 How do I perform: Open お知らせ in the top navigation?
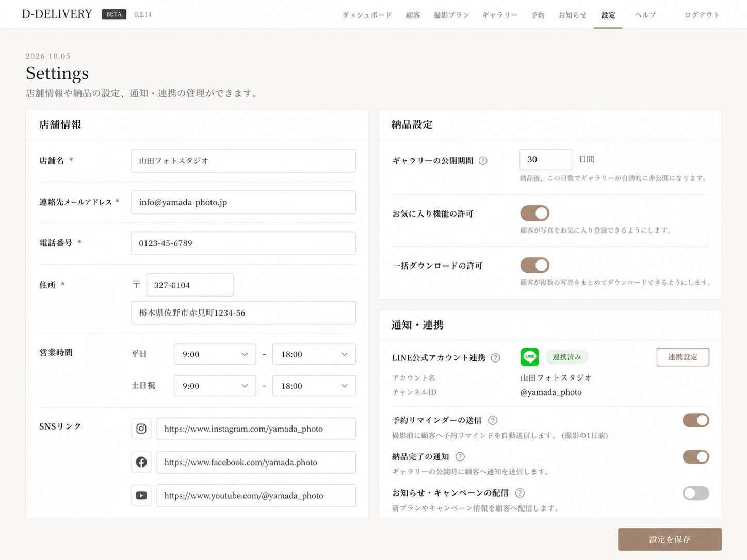tap(573, 15)
